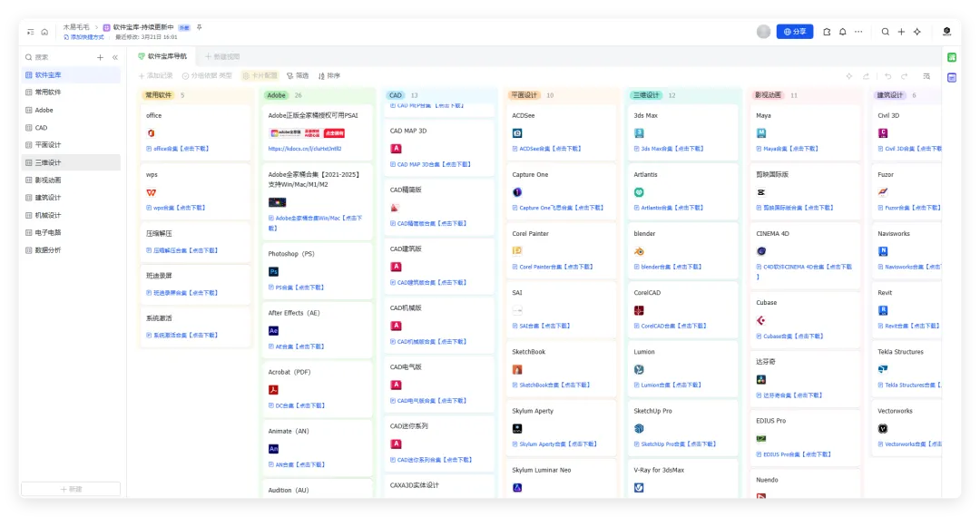980x517 pixels.
Task: Select 软件宝库 sheet in sidebar
Action: pos(71,75)
